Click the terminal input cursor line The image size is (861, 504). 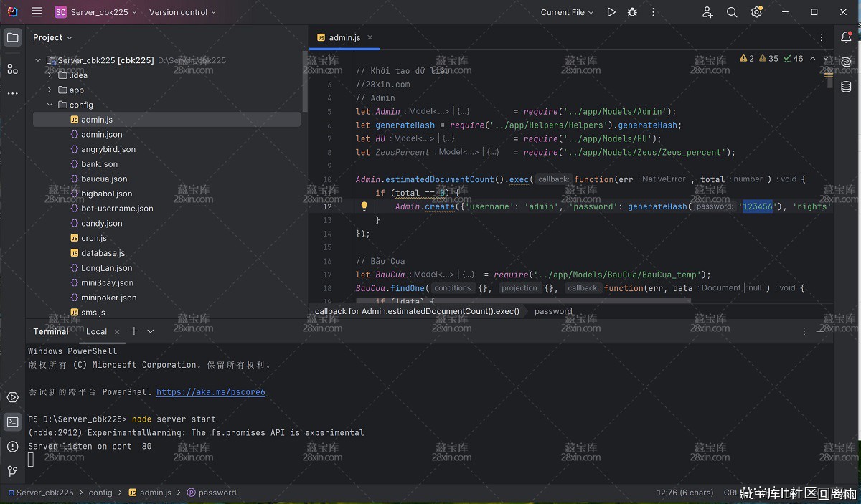point(31,460)
